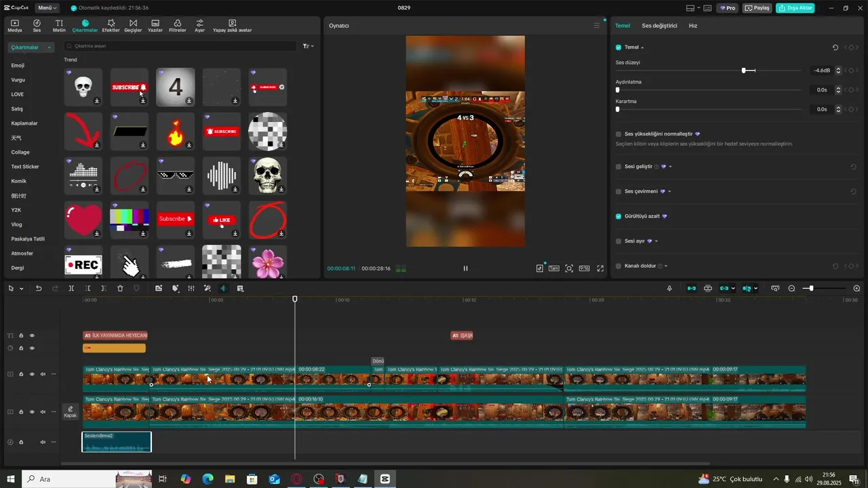This screenshot has height=488, width=868.
Task: Zoom out the timeline with minus magnifier
Action: click(x=791, y=289)
